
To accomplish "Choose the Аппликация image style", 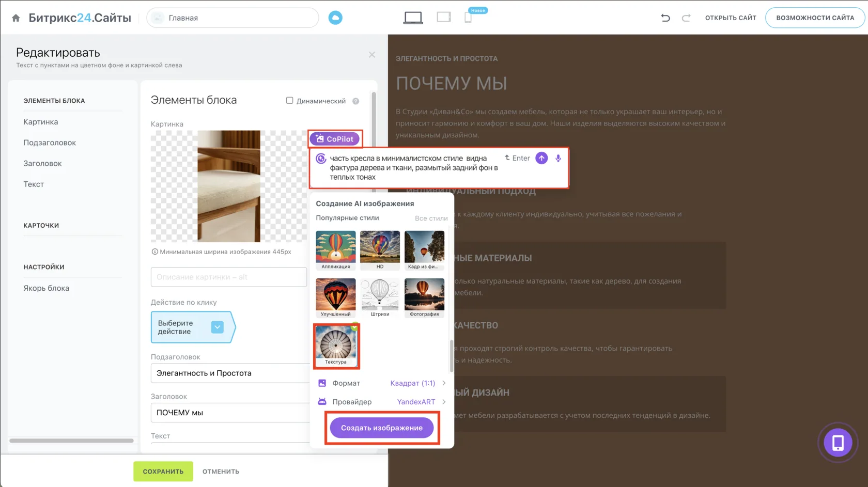I will pyautogui.click(x=336, y=250).
